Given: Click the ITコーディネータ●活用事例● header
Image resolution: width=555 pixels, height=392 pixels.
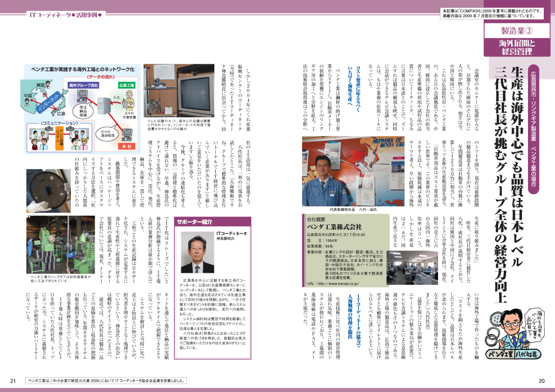Looking at the screenshot, I should pyautogui.click(x=66, y=15).
